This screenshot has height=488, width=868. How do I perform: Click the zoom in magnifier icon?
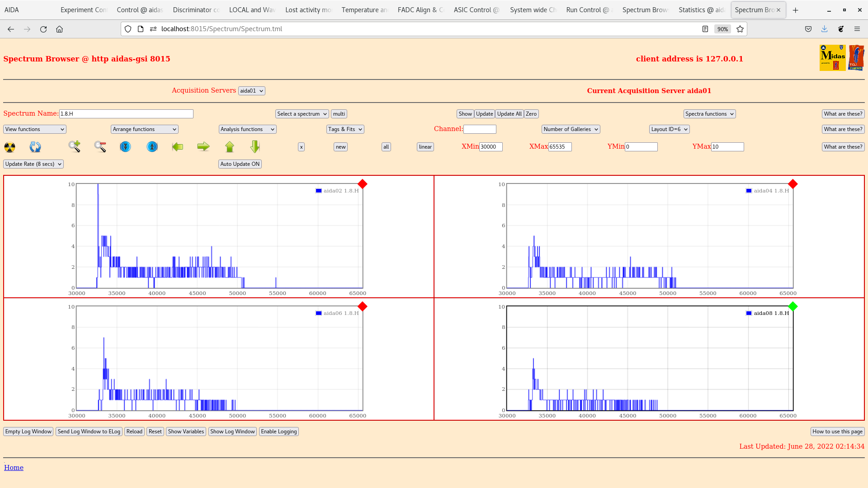pyautogui.click(x=75, y=146)
